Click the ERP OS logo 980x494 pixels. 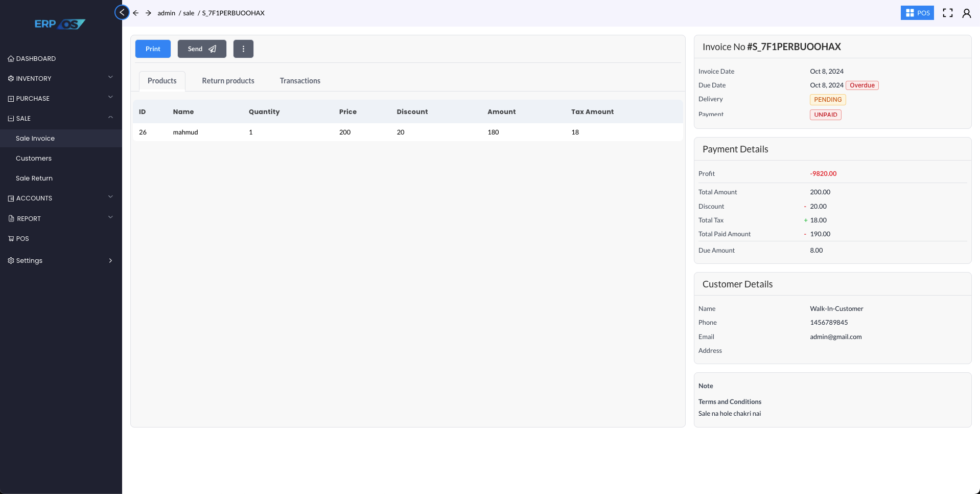click(60, 24)
